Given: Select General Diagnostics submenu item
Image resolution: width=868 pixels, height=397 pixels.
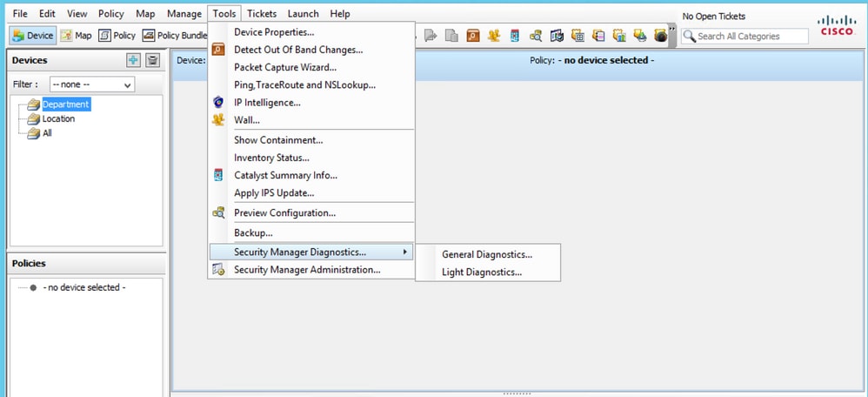Looking at the screenshot, I should click(488, 254).
